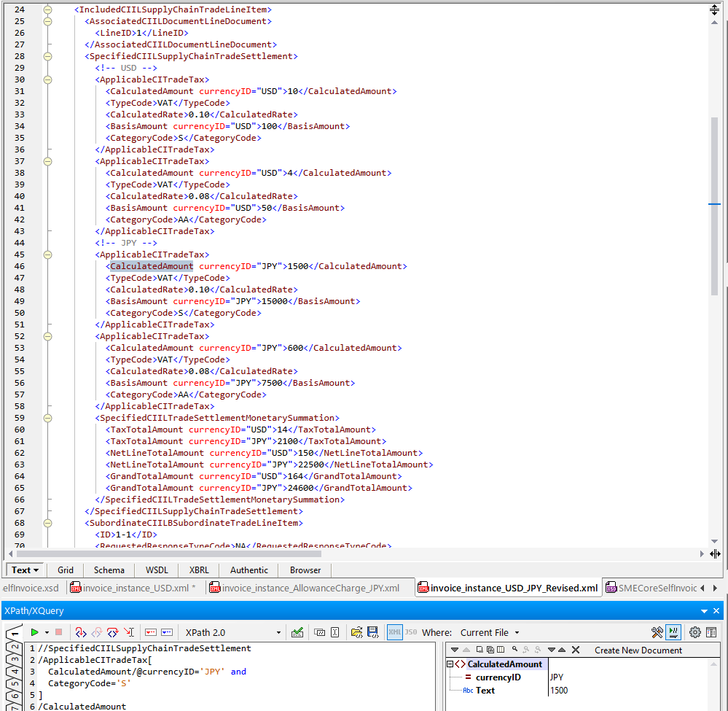Open an XPath expression from file
This screenshot has width=728, height=711.
(x=356, y=632)
